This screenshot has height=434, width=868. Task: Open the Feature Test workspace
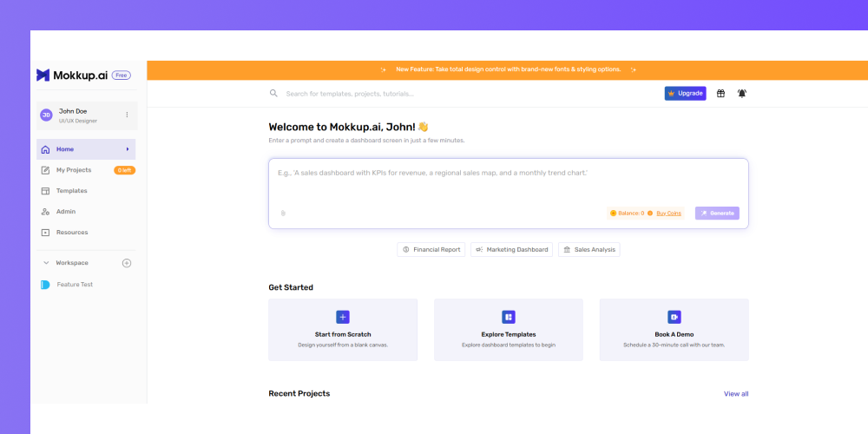86,285
